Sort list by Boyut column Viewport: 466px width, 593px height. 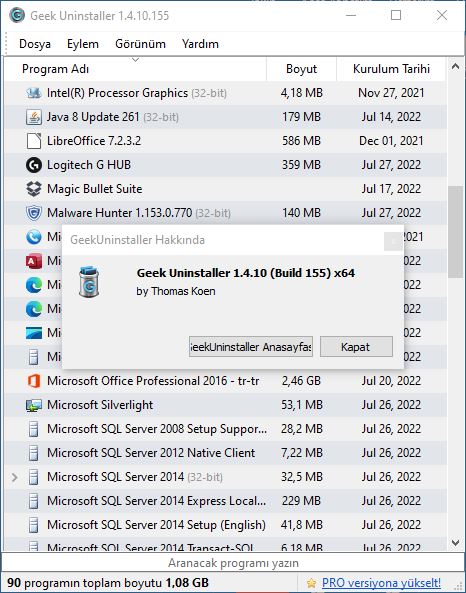(x=301, y=69)
